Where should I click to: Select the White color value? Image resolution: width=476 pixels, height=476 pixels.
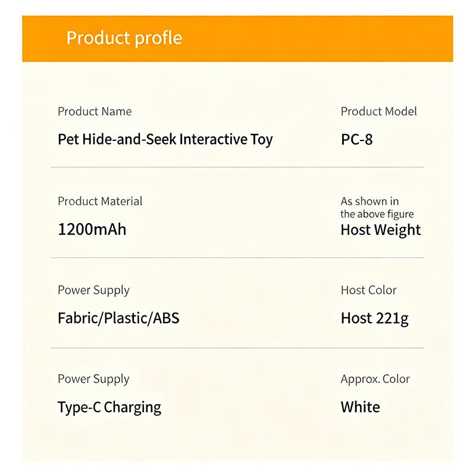pyautogui.click(x=360, y=408)
